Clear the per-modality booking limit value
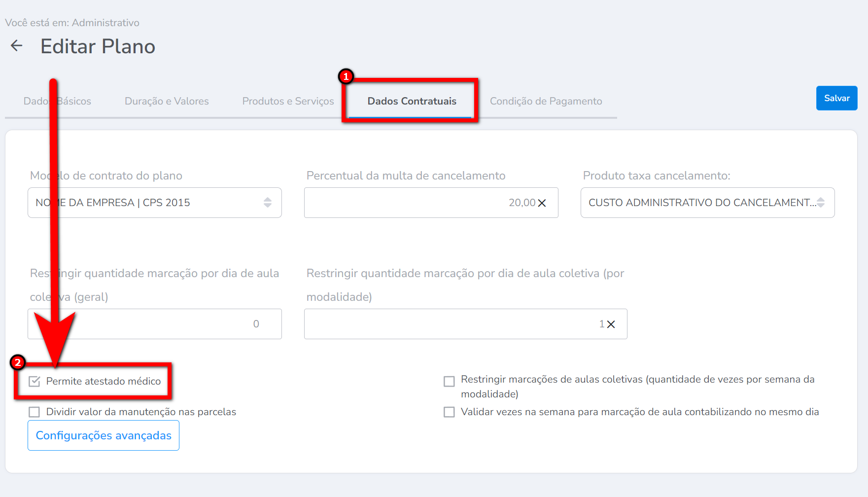 611,324
